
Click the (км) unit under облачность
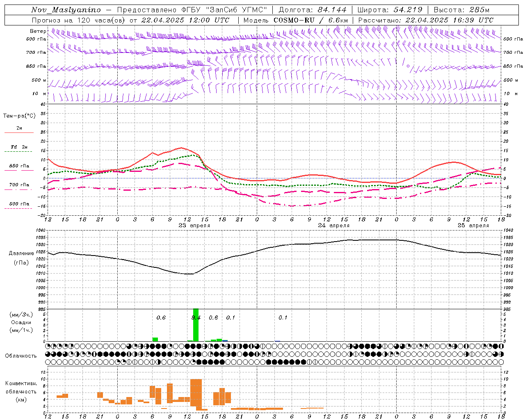point(21,399)
